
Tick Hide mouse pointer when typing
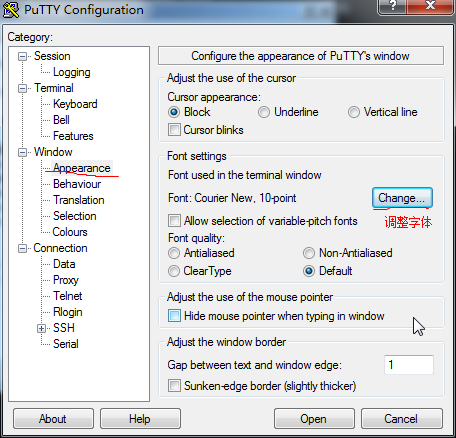(x=174, y=316)
